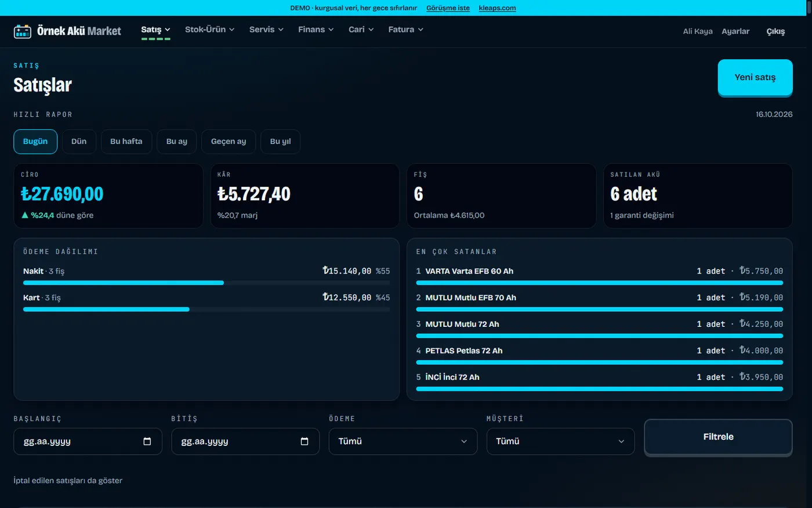
Task: Apply filters with the Filtrele button
Action: tap(719, 437)
